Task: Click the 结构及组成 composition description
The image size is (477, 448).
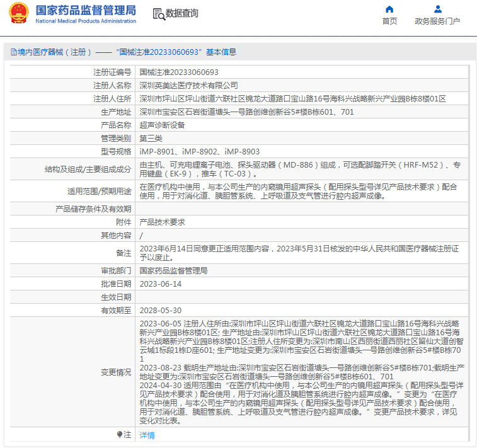Action: [300, 169]
